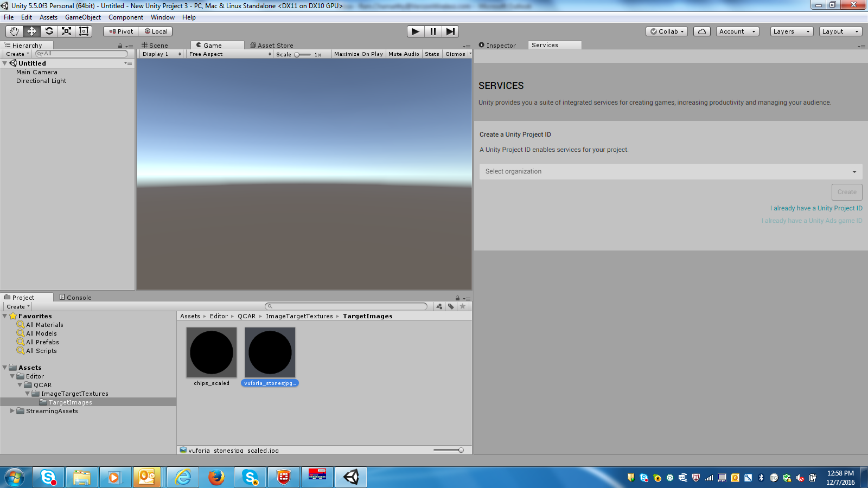Click the Project search field

point(346,306)
